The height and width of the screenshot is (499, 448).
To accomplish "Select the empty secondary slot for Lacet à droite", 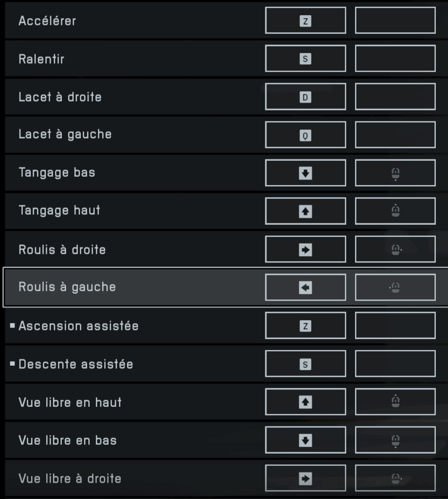I will pyautogui.click(x=395, y=97).
